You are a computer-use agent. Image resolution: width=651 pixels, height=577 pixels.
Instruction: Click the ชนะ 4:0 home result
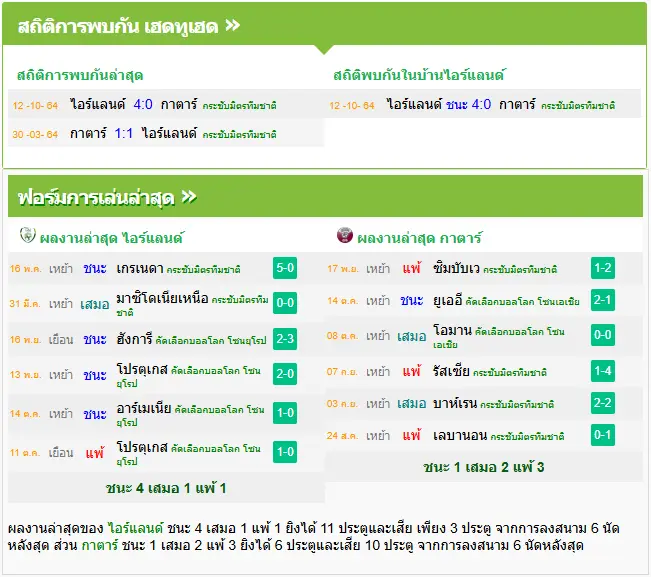coord(468,104)
